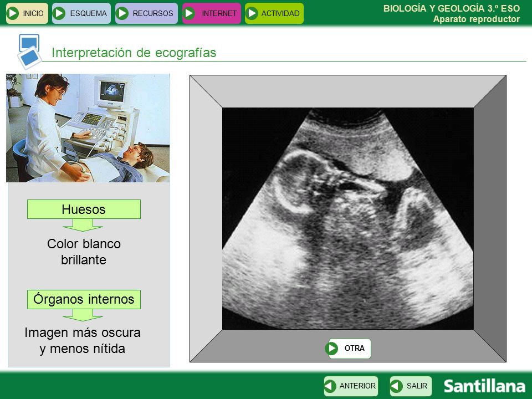Click the Órganos internos green label
Image resolution: width=532 pixels, height=399 pixels.
pyautogui.click(x=84, y=299)
